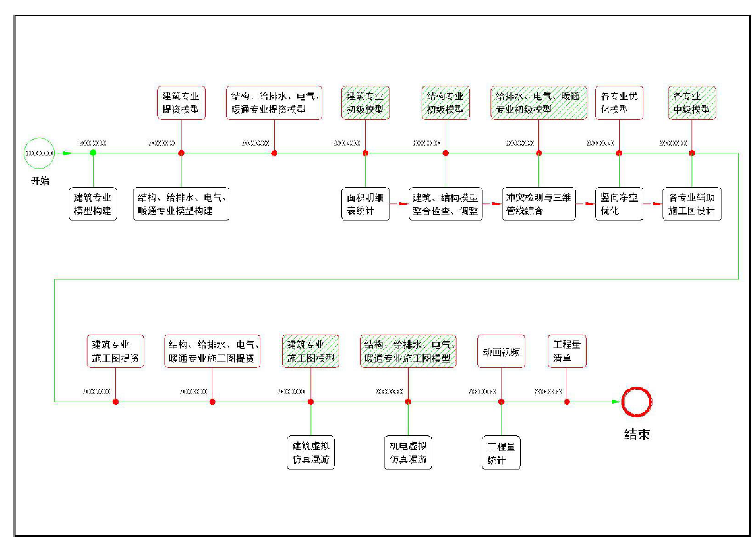This screenshot has width=756, height=538.
Task: Select the 结构、给排水、电气、暖通专业施工图提资 box
Action: (x=212, y=352)
